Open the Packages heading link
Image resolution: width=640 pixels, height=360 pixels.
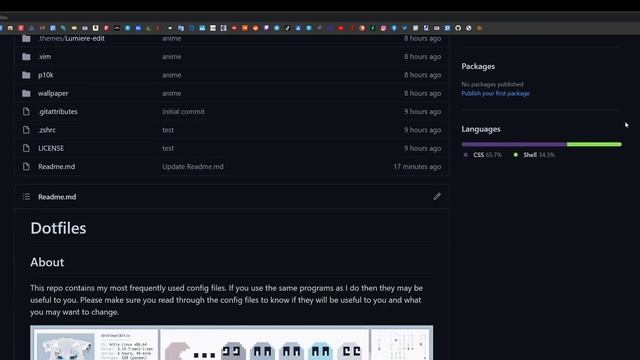[x=478, y=66]
